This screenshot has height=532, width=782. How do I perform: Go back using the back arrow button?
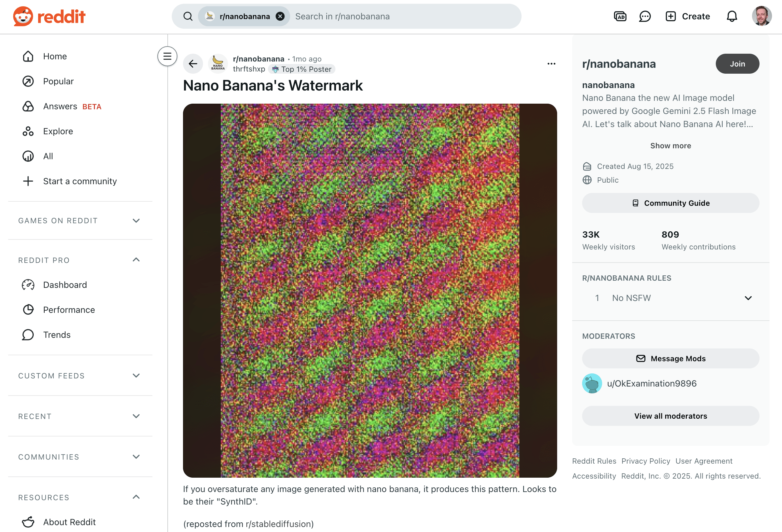(193, 64)
